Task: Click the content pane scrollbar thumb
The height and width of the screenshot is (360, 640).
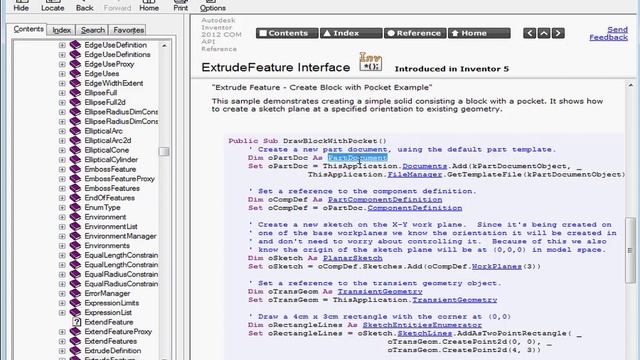Action: [630, 250]
